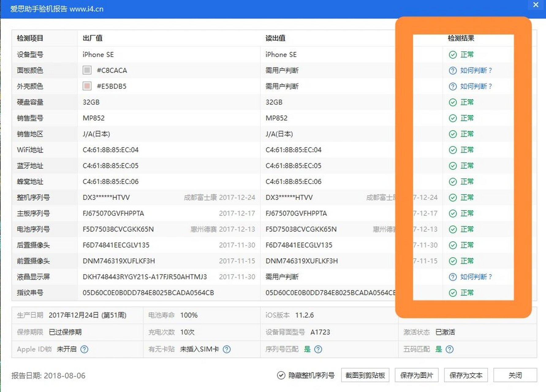Select factory front camera serial DNM746319XUFLKF3H

tap(119, 261)
